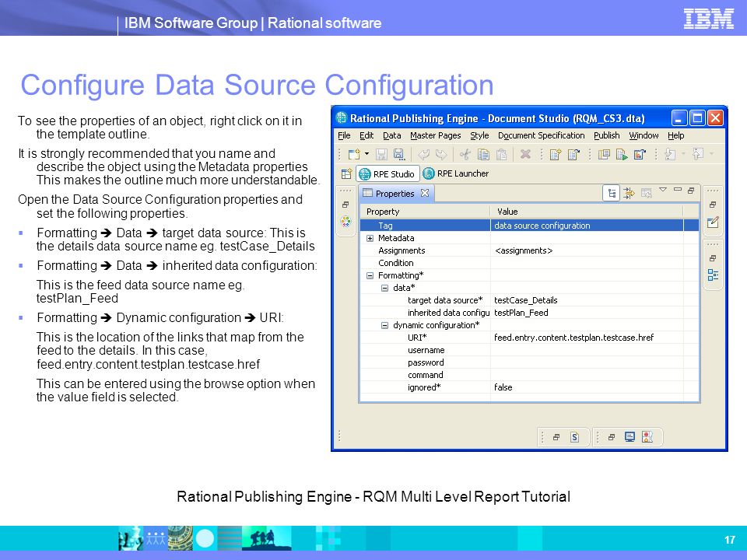Open the Style menu
The image size is (747, 560).
tap(479, 135)
